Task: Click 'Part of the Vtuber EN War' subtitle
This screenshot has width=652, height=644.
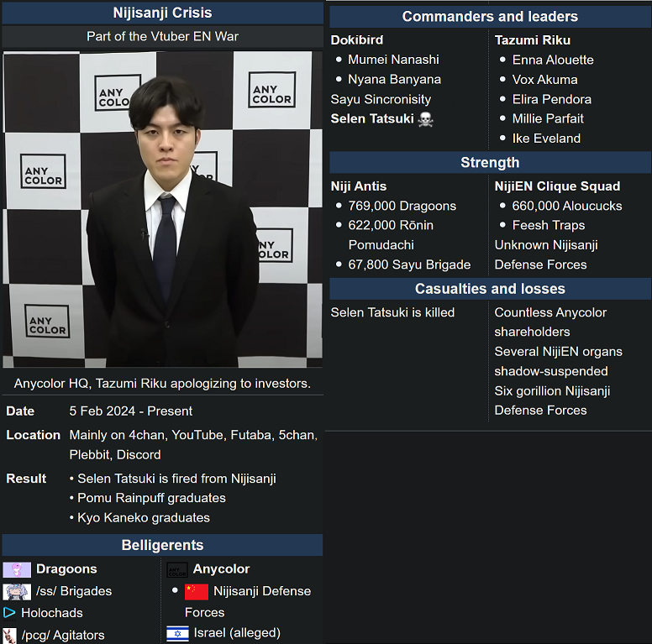Action: click(163, 37)
